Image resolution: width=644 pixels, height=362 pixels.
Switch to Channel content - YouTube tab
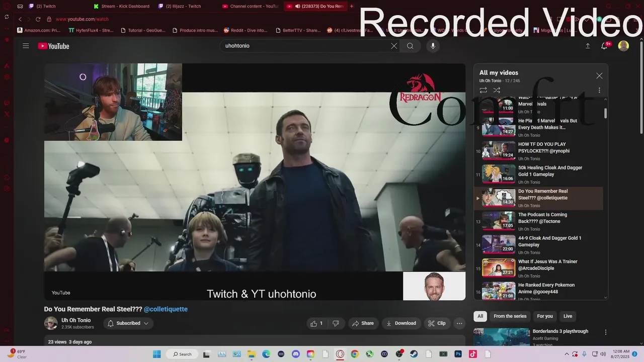(x=250, y=6)
